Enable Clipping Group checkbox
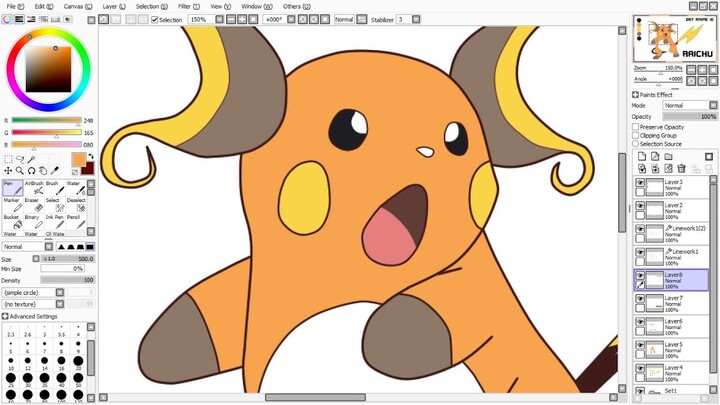Screen dimensions: 720x405 [636, 135]
